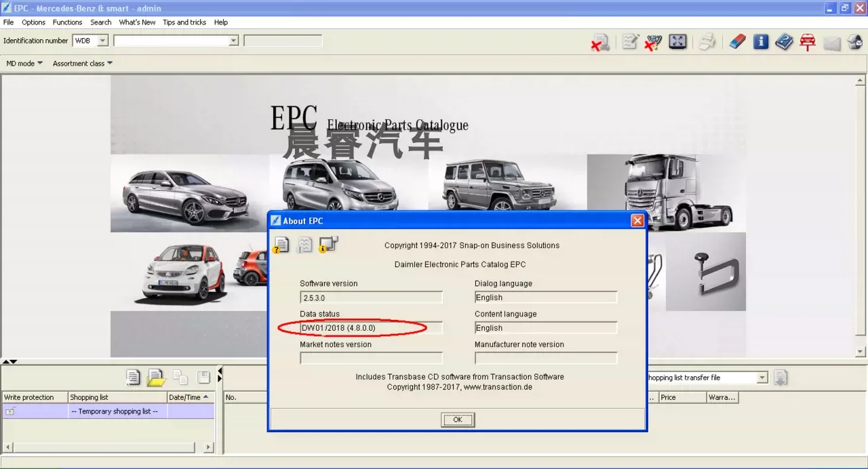Open the File menu

[x=8, y=22]
